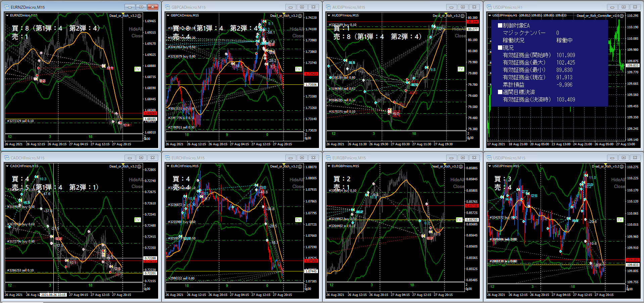Click the yellow chart-shift triangle in AUDJPY chart
644x303 pixels.
[446, 14]
